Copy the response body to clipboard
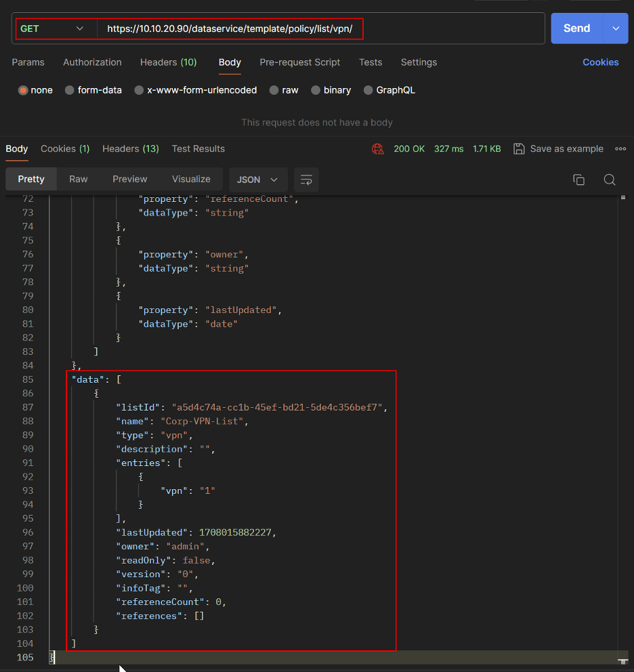The width and height of the screenshot is (634, 672). point(579,180)
